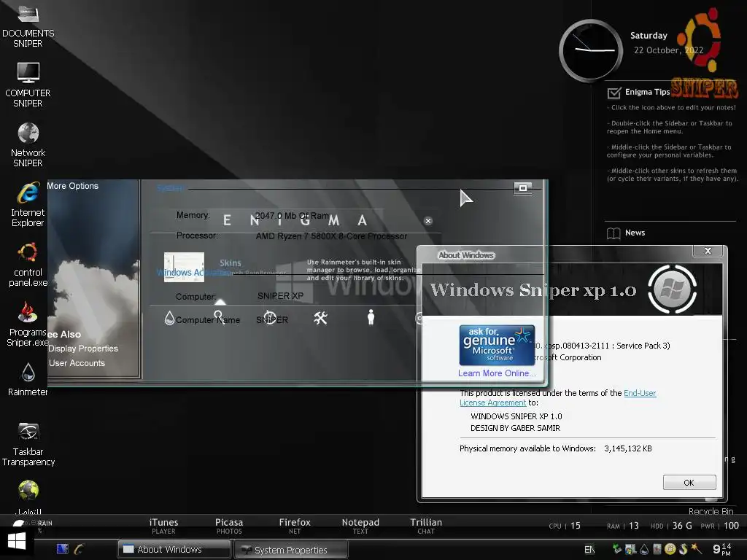Click the dollar-sign S tray icon
This screenshot has height=560, width=747.
click(683, 549)
